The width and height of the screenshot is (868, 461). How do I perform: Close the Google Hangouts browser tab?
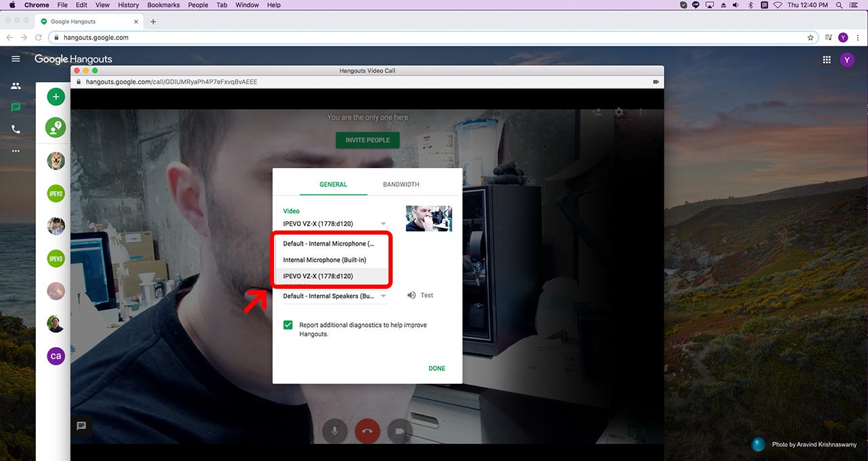tap(136, 22)
